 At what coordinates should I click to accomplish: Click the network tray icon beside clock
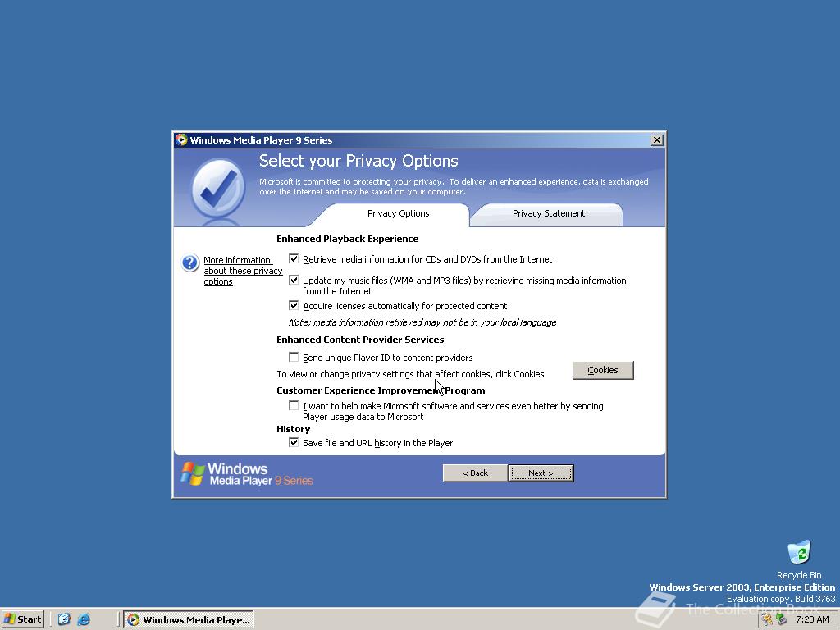coord(781,619)
